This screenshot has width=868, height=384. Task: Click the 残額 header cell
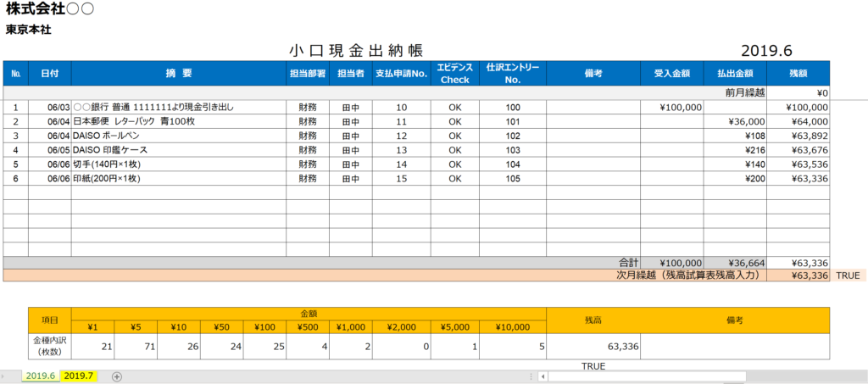point(798,74)
